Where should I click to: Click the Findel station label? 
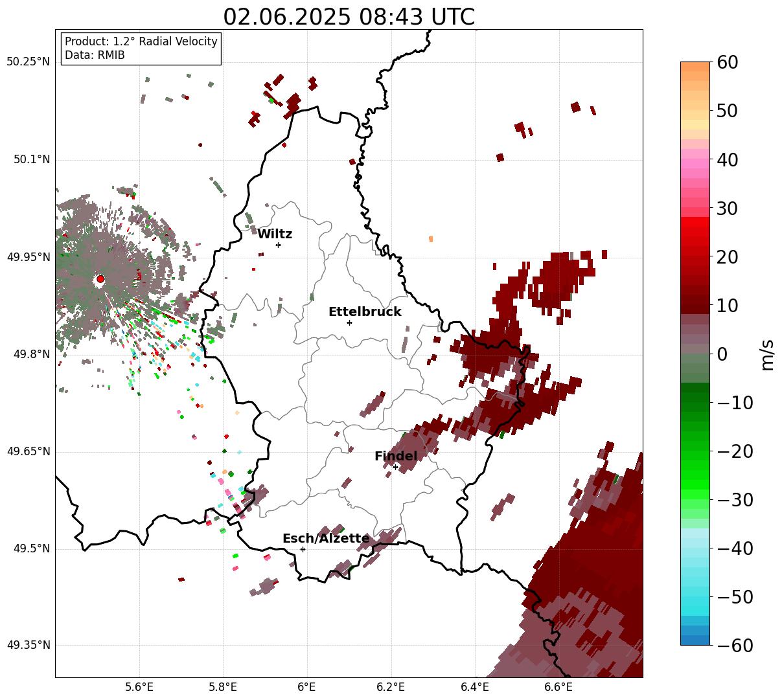pyautogui.click(x=396, y=457)
